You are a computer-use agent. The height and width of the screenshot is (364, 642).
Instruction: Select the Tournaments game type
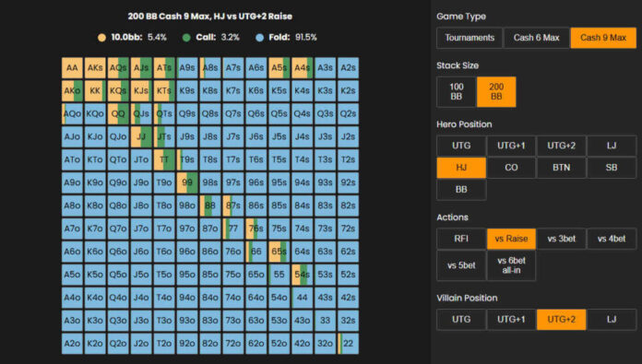[x=470, y=38]
